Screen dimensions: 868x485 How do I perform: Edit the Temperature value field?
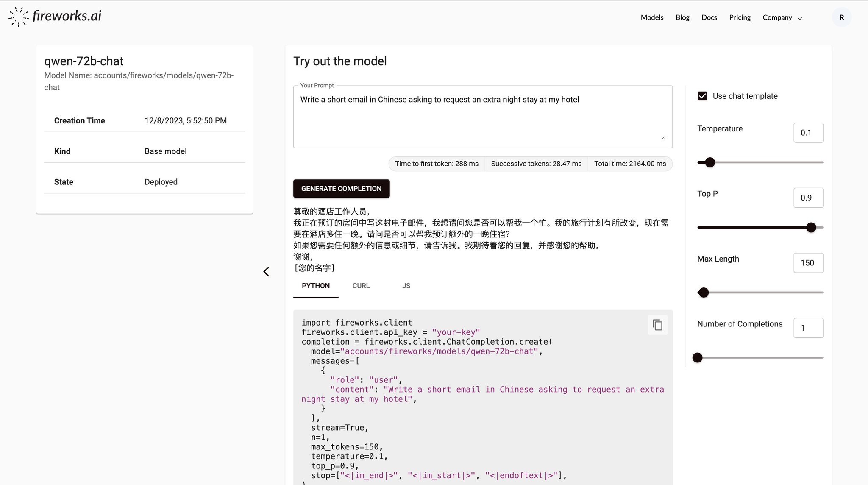coord(808,133)
